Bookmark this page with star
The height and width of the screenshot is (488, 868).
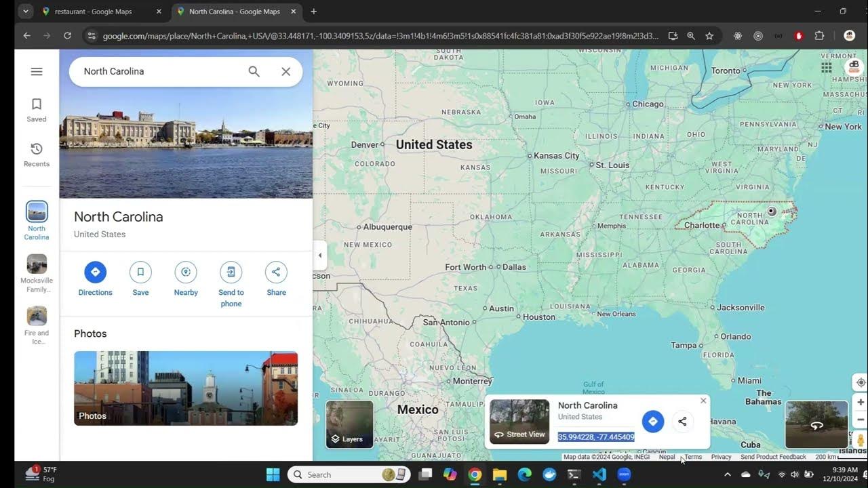pos(709,36)
